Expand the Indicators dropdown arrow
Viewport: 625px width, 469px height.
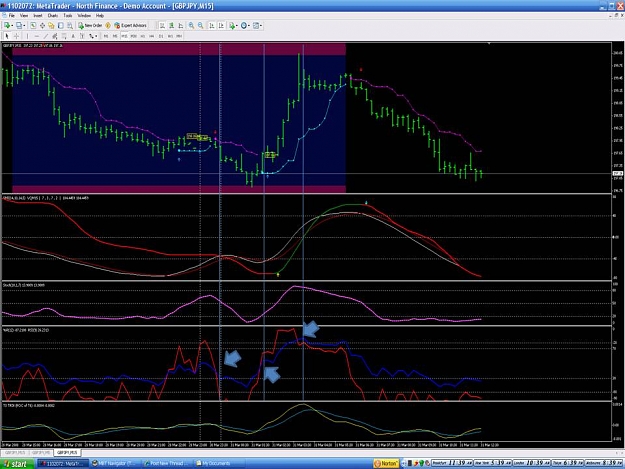(x=237, y=26)
